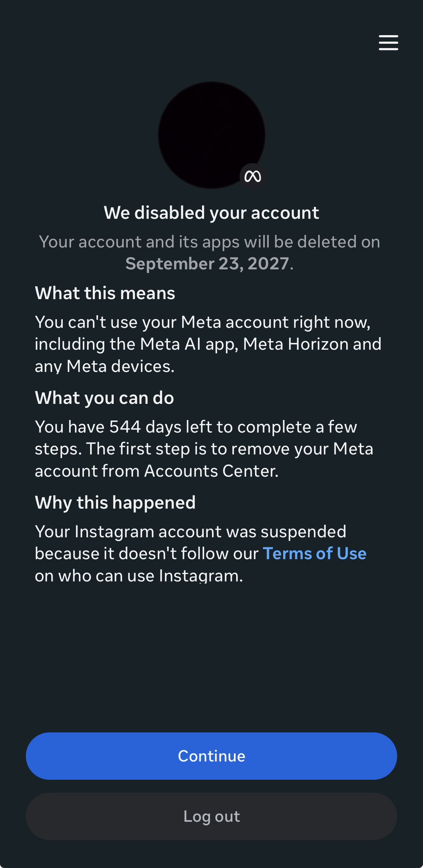This screenshot has width=423, height=868.
Task: Click the "What this means" heading
Action: [x=105, y=293]
